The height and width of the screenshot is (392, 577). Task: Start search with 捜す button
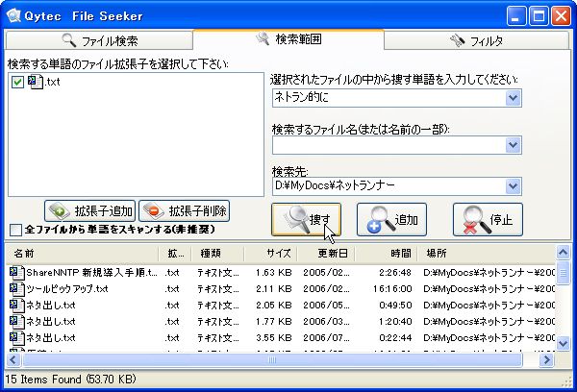(306, 219)
